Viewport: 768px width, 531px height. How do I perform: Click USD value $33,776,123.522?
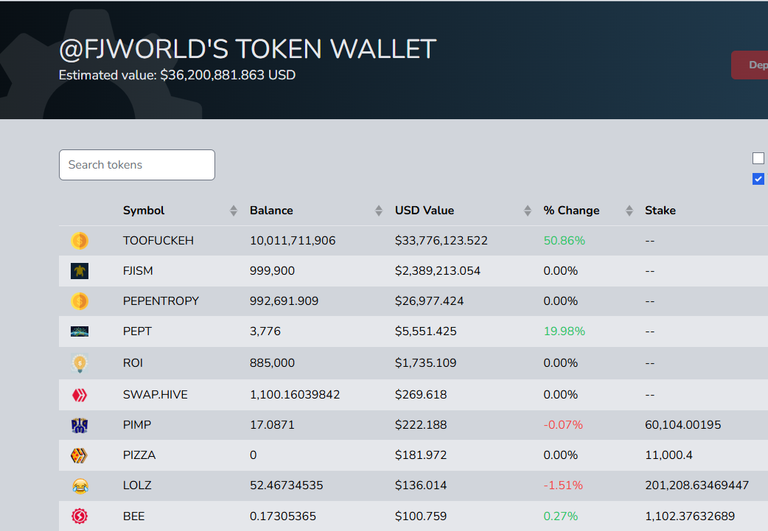pyautogui.click(x=441, y=241)
